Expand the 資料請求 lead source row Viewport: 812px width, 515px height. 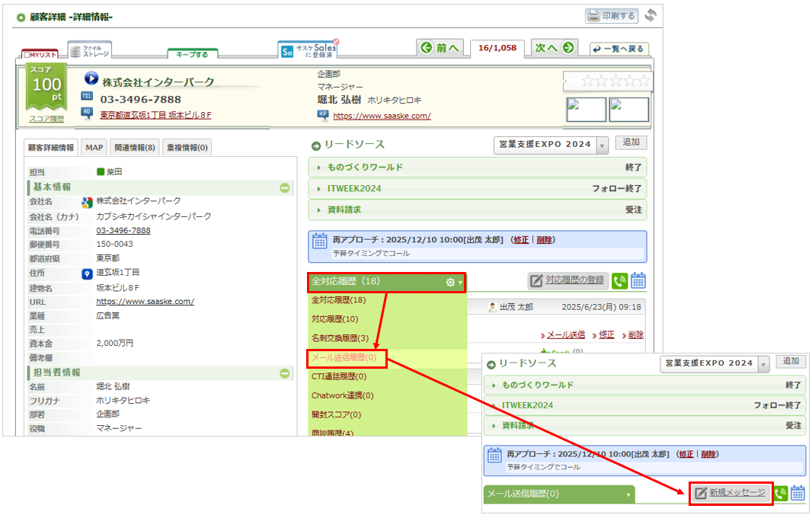[477, 210]
